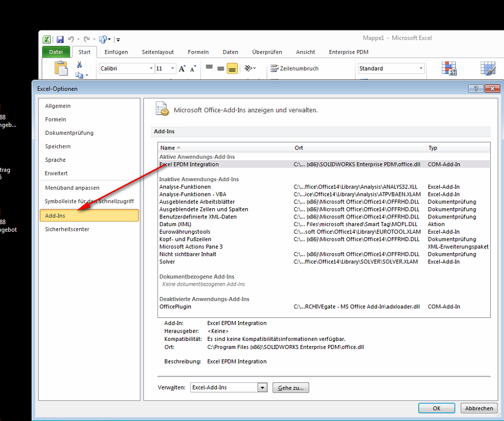Viewport: 504px width, 421px height.
Task: Click the decrease font size icon
Action: (x=193, y=68)
